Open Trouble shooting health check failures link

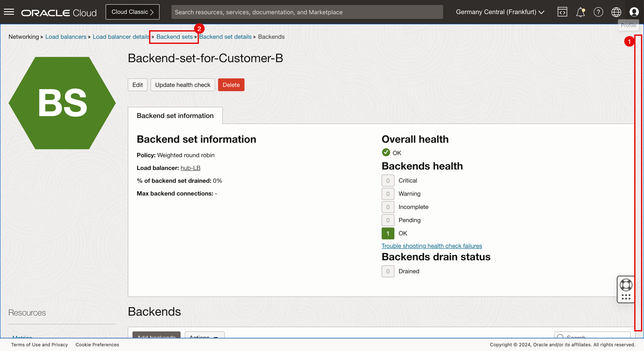[x=431, y=246]
